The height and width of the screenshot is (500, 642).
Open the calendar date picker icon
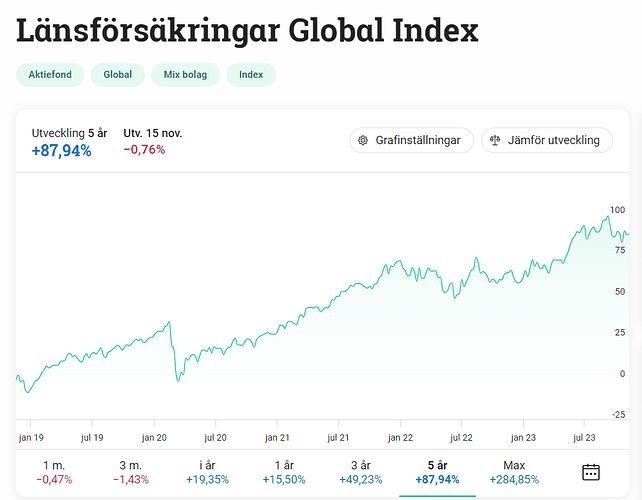pos(590,472)
